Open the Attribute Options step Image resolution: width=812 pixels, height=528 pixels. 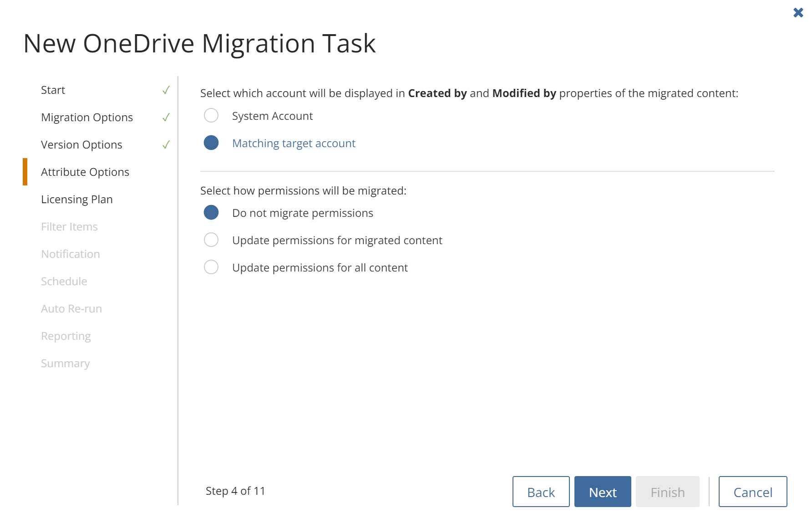tap(85, 172)
